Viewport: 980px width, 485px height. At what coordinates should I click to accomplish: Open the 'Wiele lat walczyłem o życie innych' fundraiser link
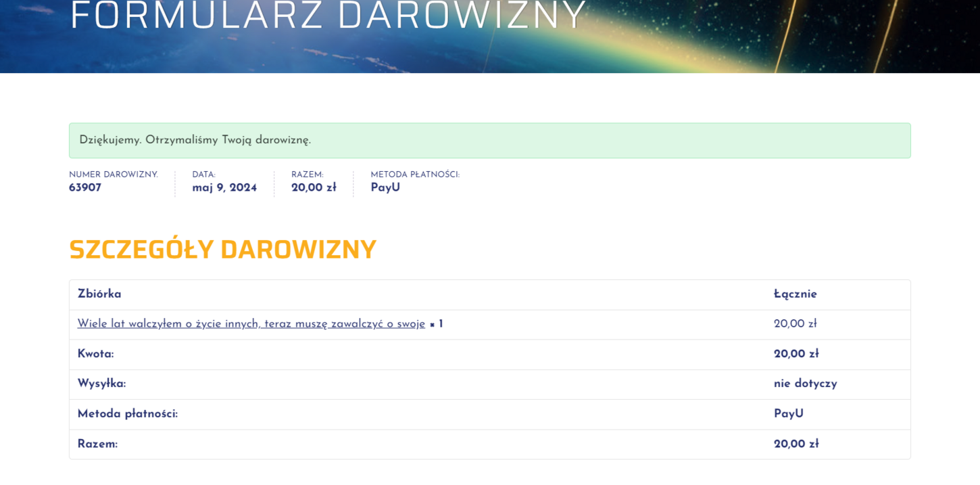tap(251, 324)
